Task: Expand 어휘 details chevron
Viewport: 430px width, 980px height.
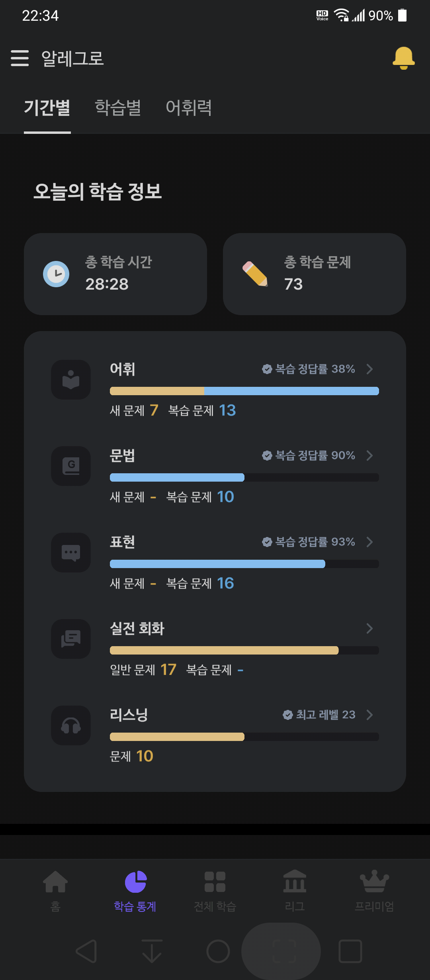Action: [x=369, y=369]
